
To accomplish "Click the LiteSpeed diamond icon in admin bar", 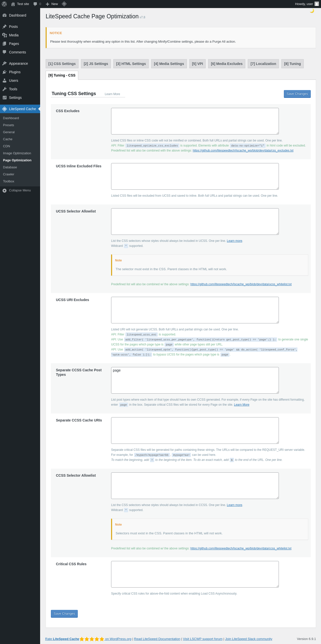I will point(64,4).
